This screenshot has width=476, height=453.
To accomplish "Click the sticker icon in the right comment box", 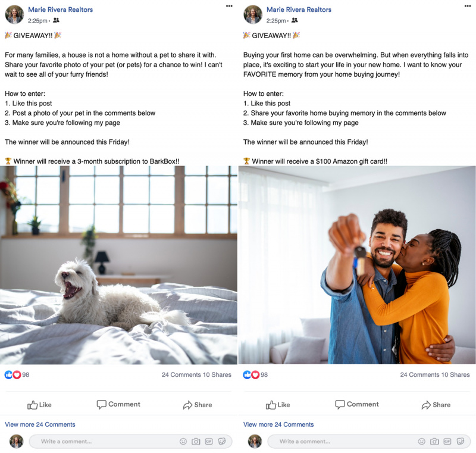I will [461, 442].
